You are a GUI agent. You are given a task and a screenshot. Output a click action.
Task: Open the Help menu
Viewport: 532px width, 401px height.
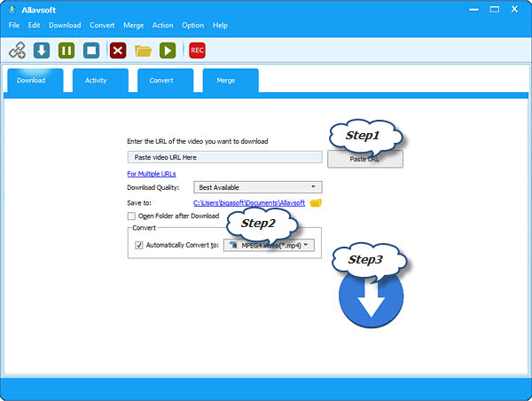coord(220,25)
